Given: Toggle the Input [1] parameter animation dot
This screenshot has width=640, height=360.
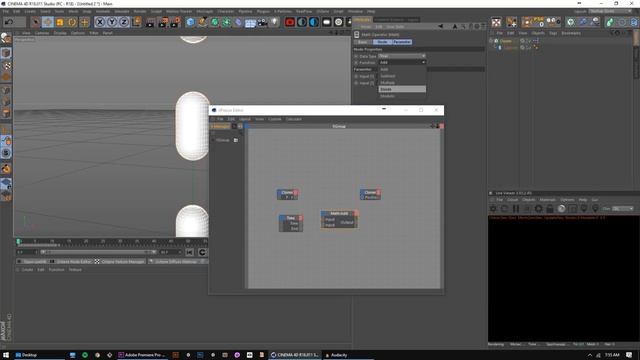Looking at the screenshot, I should 356,76.
